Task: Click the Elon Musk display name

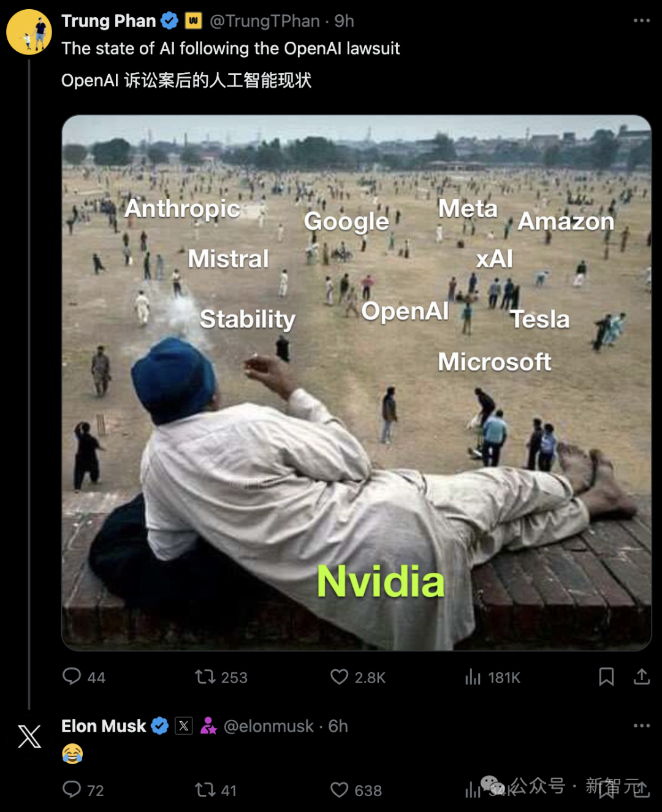Action: 104,726
